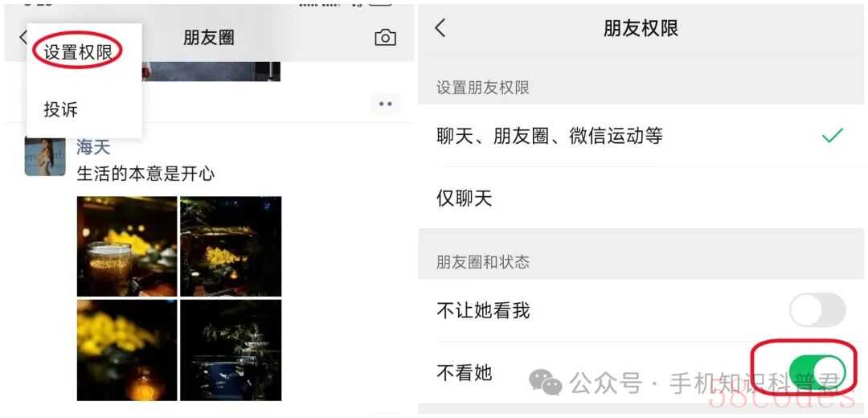Select the 仅聊天 permission option
The width and height of the screenshot is (868, 418).
coord(643,199)
